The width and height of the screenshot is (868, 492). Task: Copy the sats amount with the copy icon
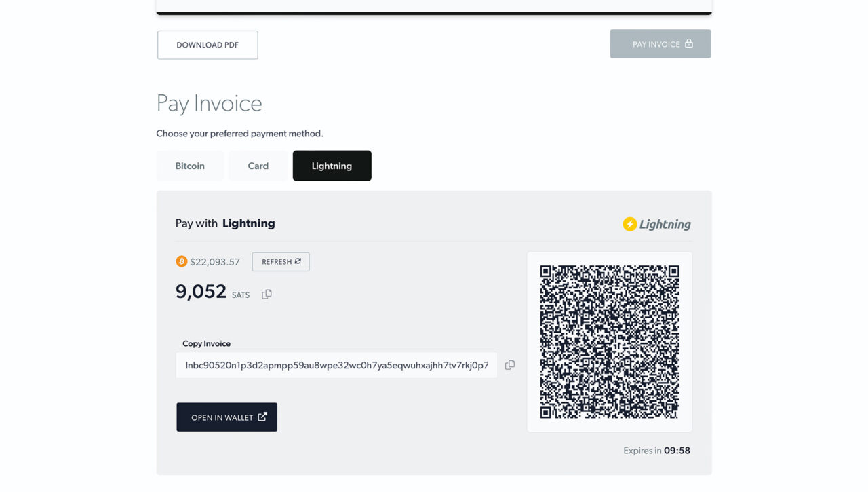267,294
